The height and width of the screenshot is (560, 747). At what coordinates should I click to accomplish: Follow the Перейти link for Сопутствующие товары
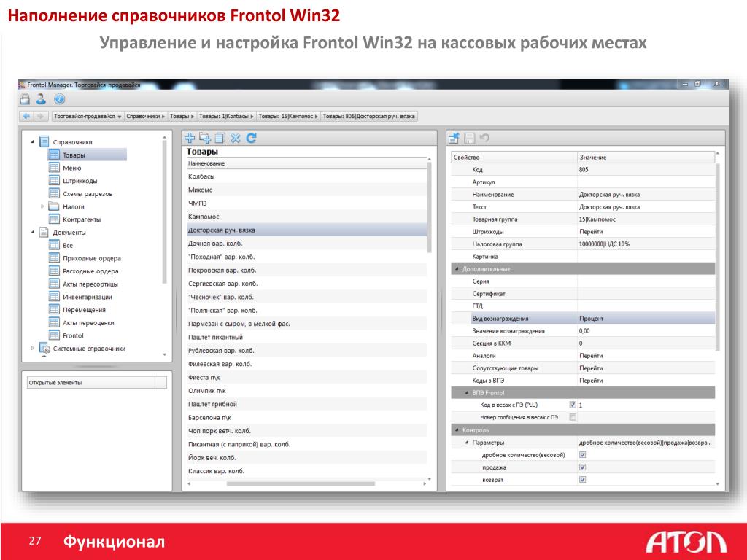coord(591,368)
